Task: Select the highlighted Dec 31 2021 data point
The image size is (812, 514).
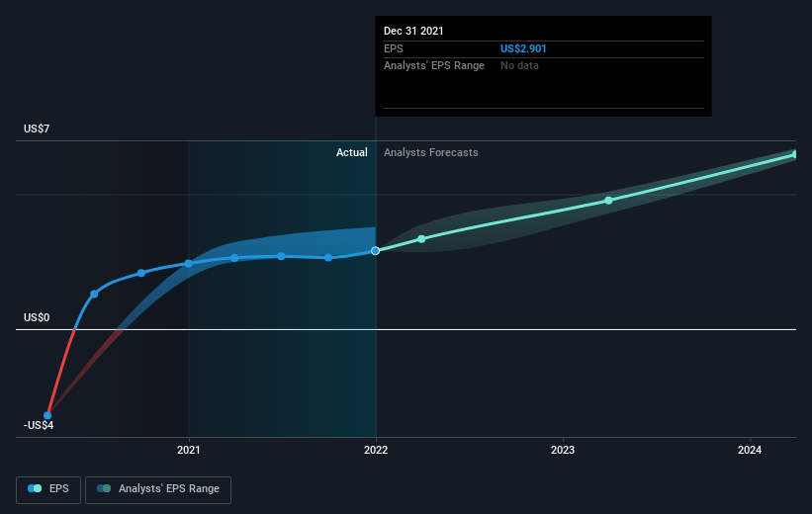Action: coord(376,250)
